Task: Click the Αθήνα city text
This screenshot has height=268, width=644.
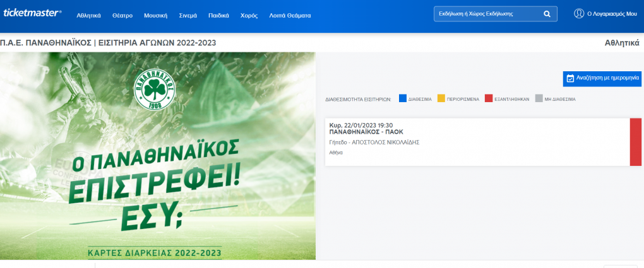Action: 336,153
